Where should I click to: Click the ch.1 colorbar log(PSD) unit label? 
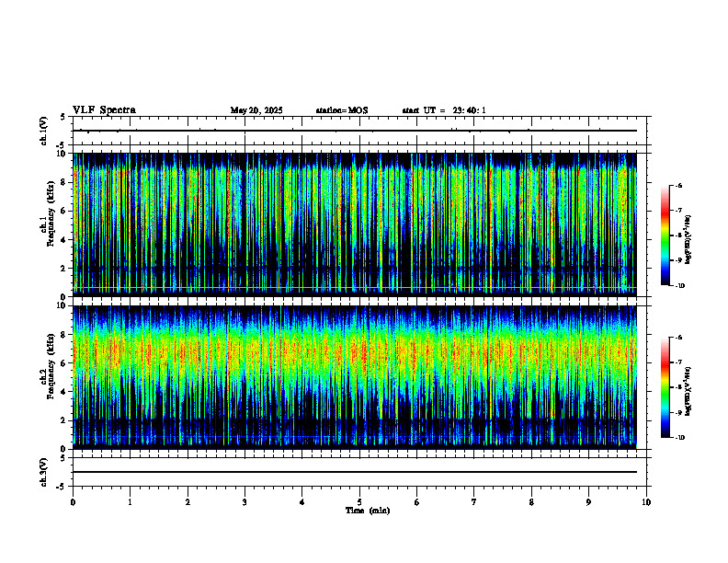(x=689, y=240)
